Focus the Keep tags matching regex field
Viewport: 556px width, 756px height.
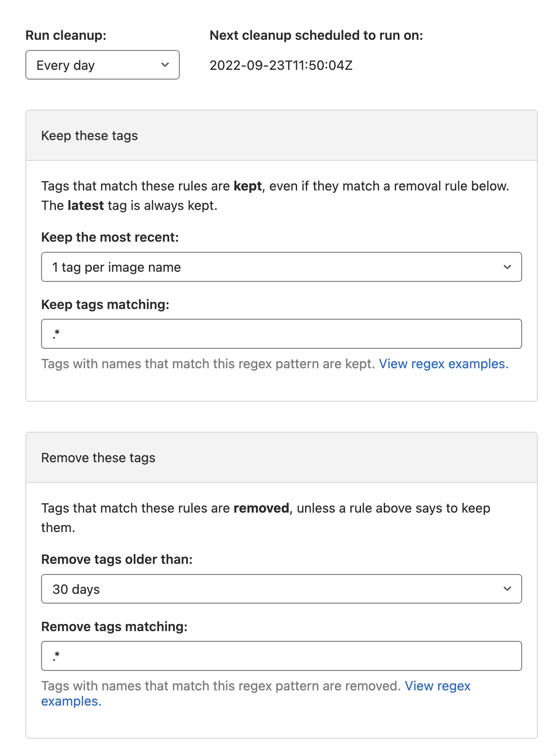pos(281,334)
